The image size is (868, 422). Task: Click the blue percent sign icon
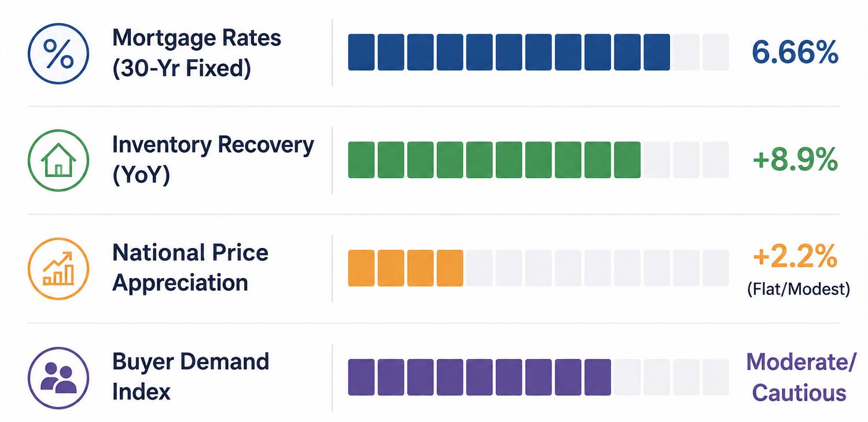(x=58, y=53)
